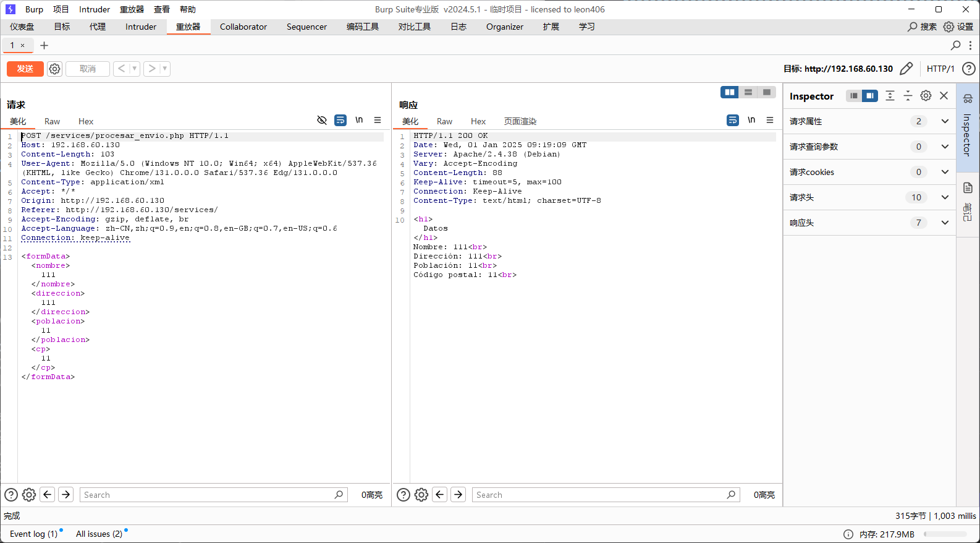980x543 pixels.
Task: Open the history back dropdown arrow
Action: point(134,69)
